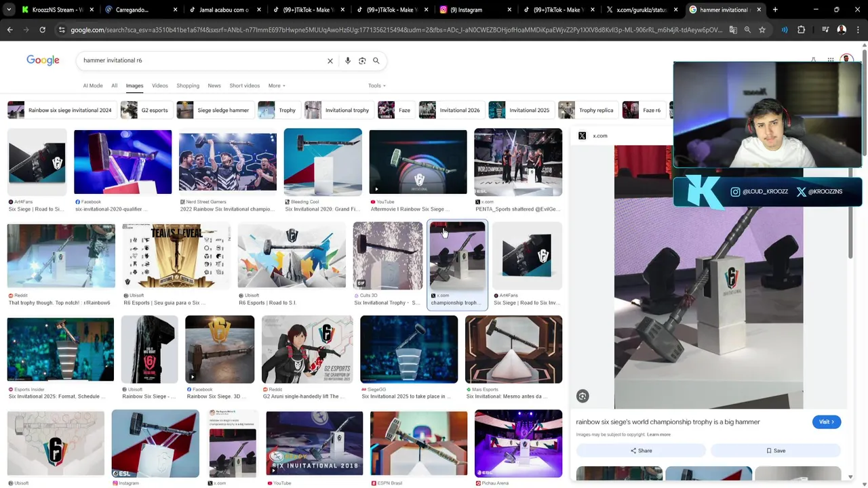Screen dimensions: 868x488
Task: Open G2 Aruni single-handedly lift image
Action: [x=307, y=349]
